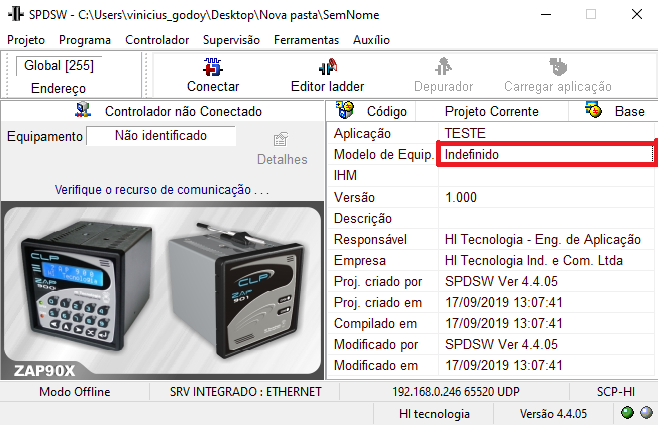Viewport: 658px width, 425px height.
Task: Open the Supervisão menu
Action: 231,40
